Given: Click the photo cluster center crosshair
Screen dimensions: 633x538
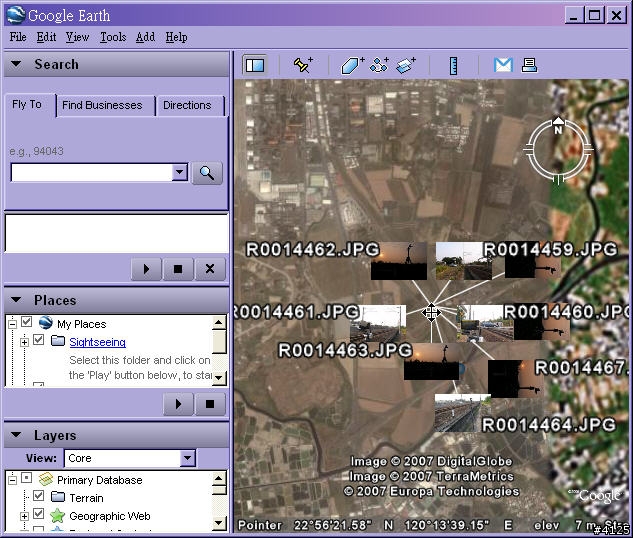Looking at the screenshot, I should (x=431, y=313).
